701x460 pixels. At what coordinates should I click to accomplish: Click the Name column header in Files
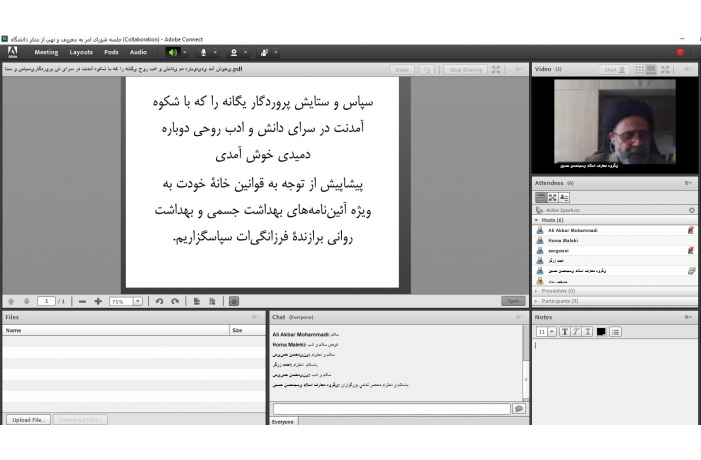coord(116,330)
